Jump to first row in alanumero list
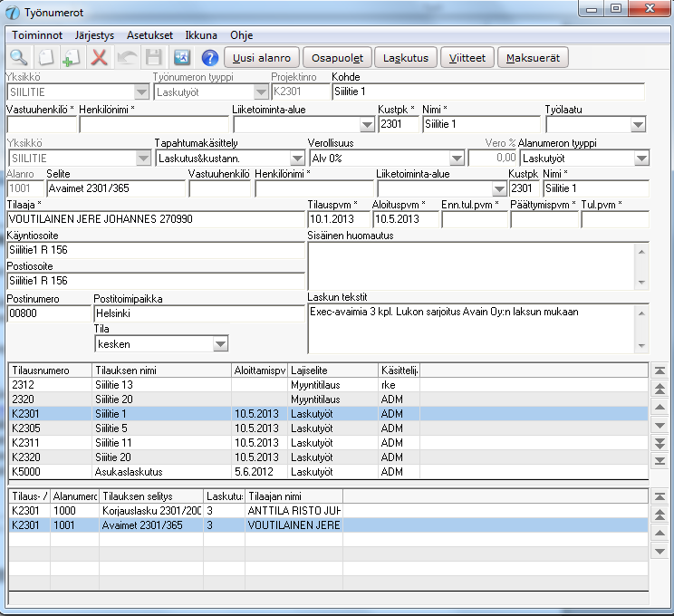 click(660, 496)
